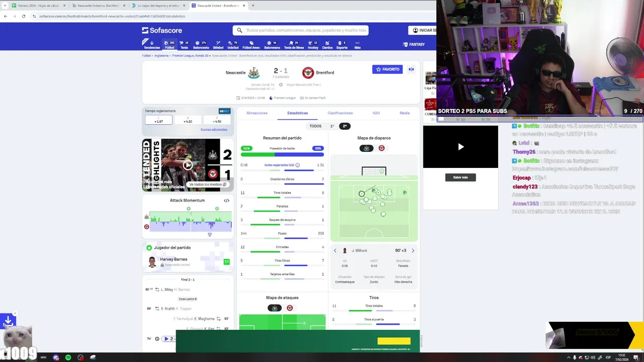Select the Esports icon
This screenshot has width=644, height=362.
pos(342,45)
